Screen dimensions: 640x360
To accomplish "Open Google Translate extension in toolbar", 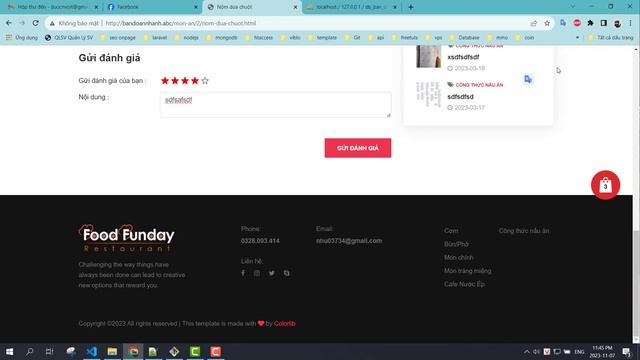I will [x=563, y=23].
